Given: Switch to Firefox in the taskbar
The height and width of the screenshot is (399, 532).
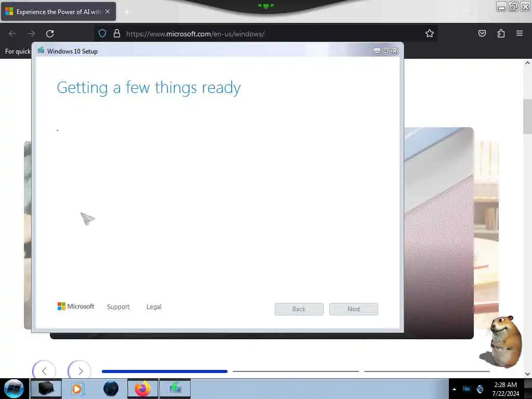Looking at the screenshot, I should pos(143,389).
